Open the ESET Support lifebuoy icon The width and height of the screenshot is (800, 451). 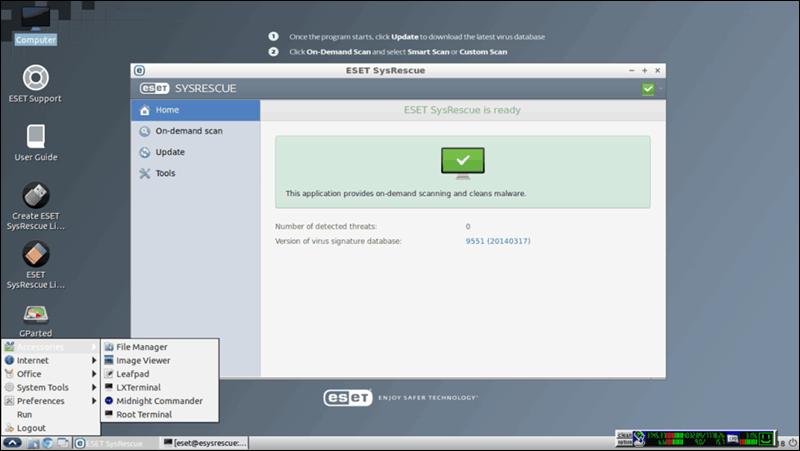[35, 78]
